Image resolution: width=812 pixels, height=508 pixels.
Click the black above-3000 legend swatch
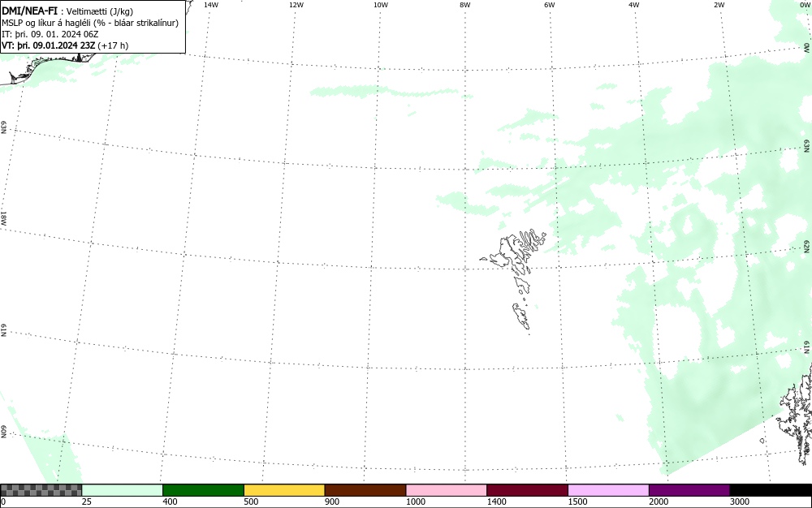771,490
